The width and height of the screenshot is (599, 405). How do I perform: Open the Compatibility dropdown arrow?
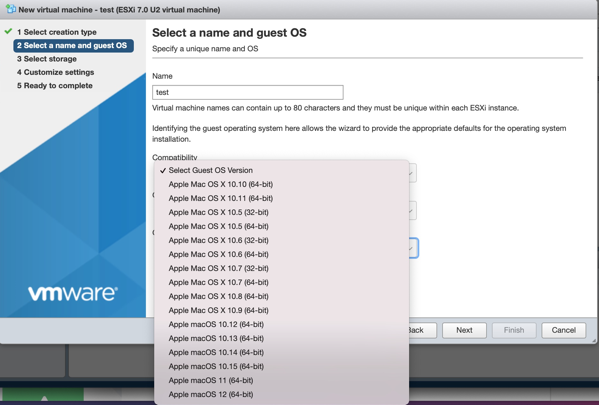[412, 173]
